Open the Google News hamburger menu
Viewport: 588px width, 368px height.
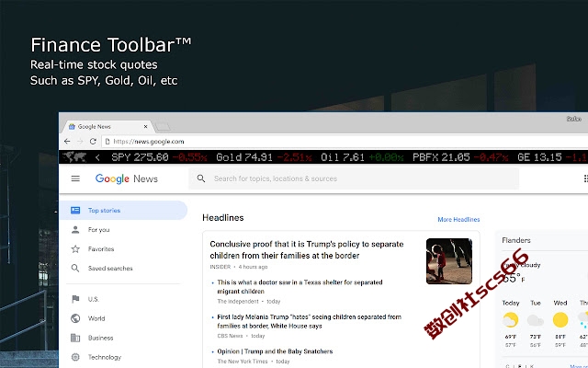click(x=75, y=178)
